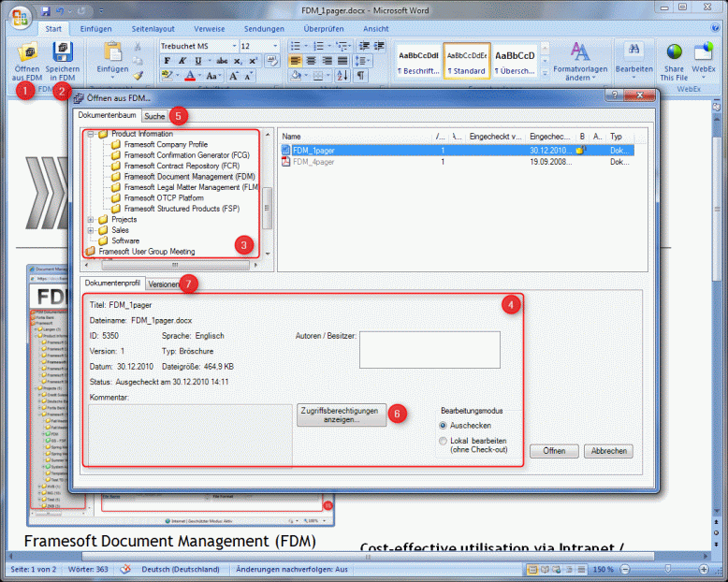Viewport: 728px width, 582px height.
Task: Apply strikethrough abc formatting
Action: coord(222,60)
